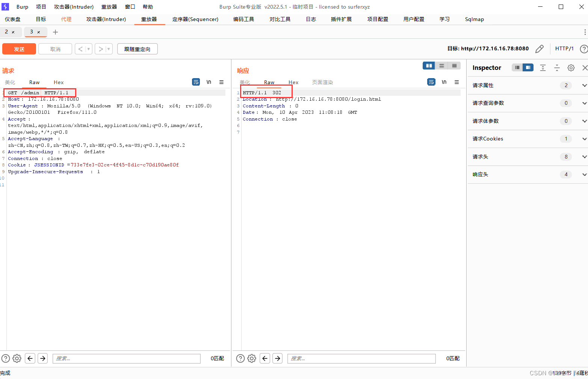Viewport: 588px width, 379px height.
Task: Select HTTP/1 protocol option
Action: (x=564, y=48)
